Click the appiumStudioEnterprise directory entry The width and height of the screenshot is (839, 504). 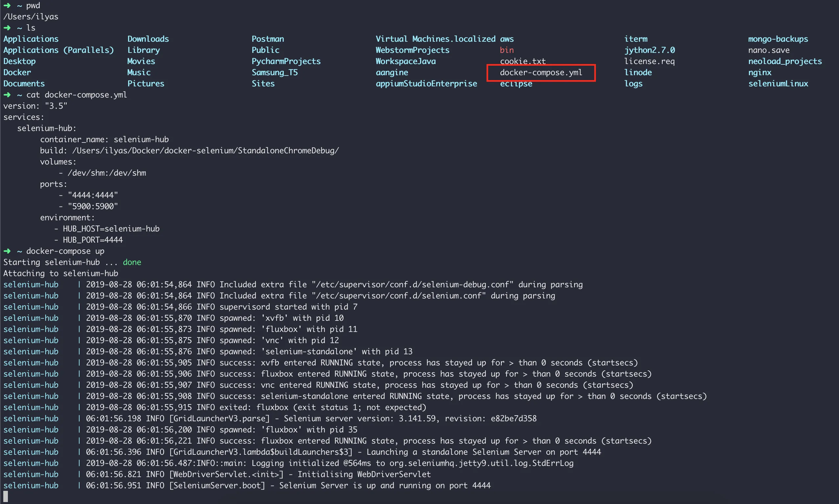point(426,83)
